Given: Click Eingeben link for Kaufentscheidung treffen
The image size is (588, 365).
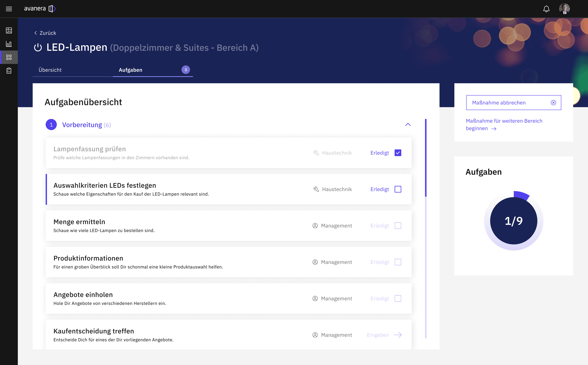Looking at the screenshot, I should click(378, 335).
